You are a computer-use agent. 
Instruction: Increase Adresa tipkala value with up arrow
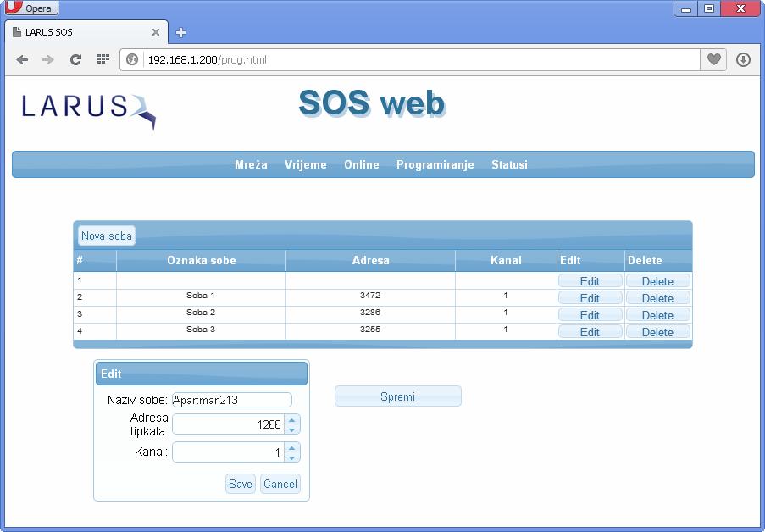pyautogui.click(x=292, y=419)
